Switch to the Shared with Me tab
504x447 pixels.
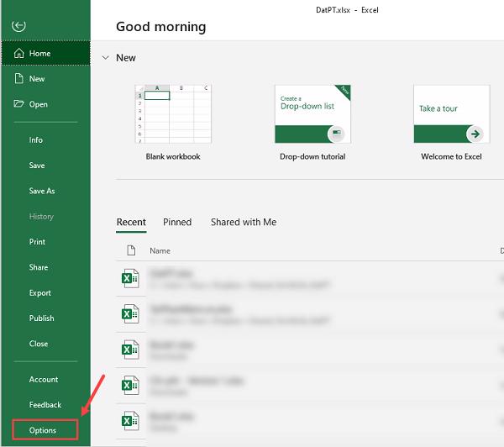(x=244, y=222)
